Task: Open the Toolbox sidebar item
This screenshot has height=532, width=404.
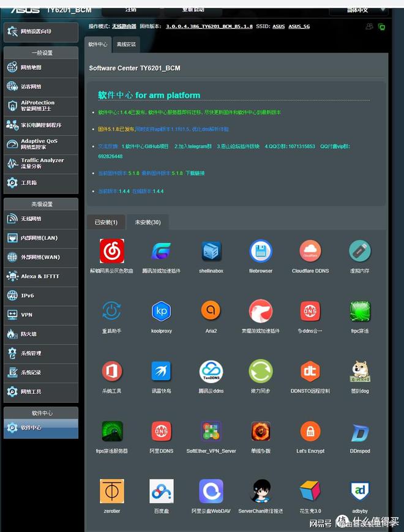Action: point(40,183)
